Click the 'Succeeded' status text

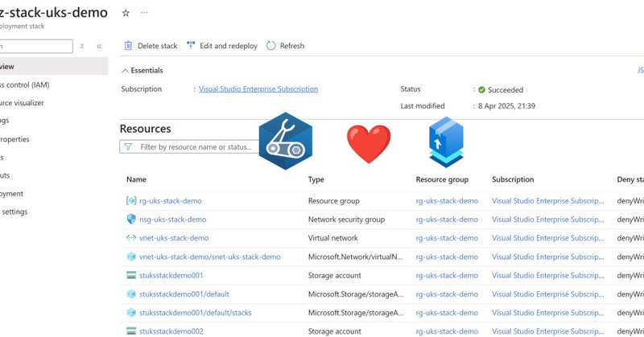(506, 89)
